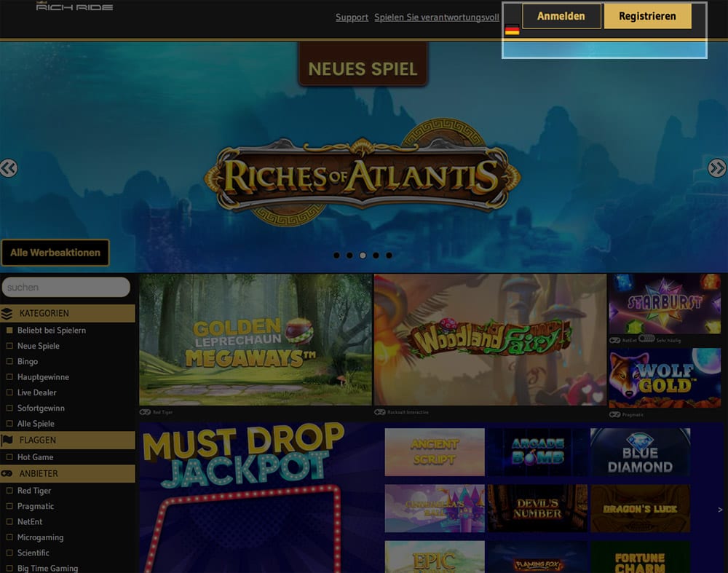Select the fifth carousel dot
The image size is (728, 573).
(389, 256)
